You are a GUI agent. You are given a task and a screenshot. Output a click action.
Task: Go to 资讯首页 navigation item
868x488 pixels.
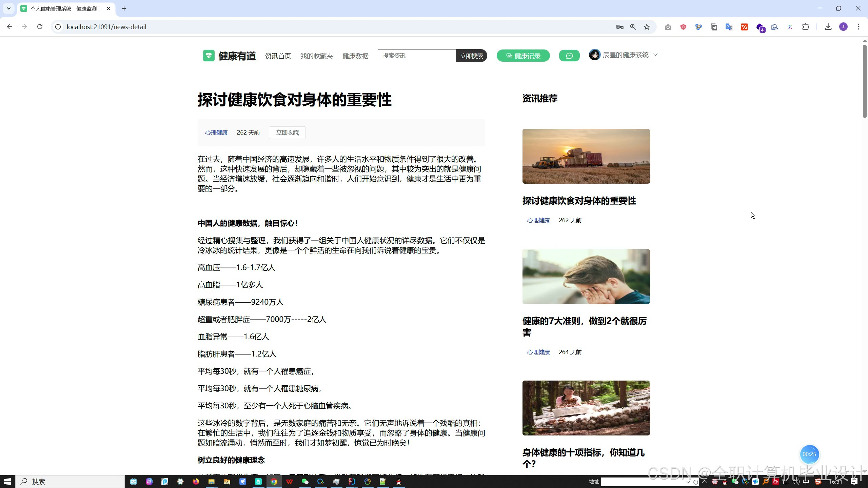[x=278, y=56]
